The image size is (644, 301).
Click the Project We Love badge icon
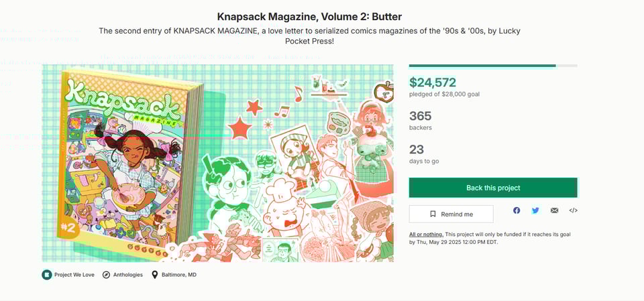[x=46, y=275]
